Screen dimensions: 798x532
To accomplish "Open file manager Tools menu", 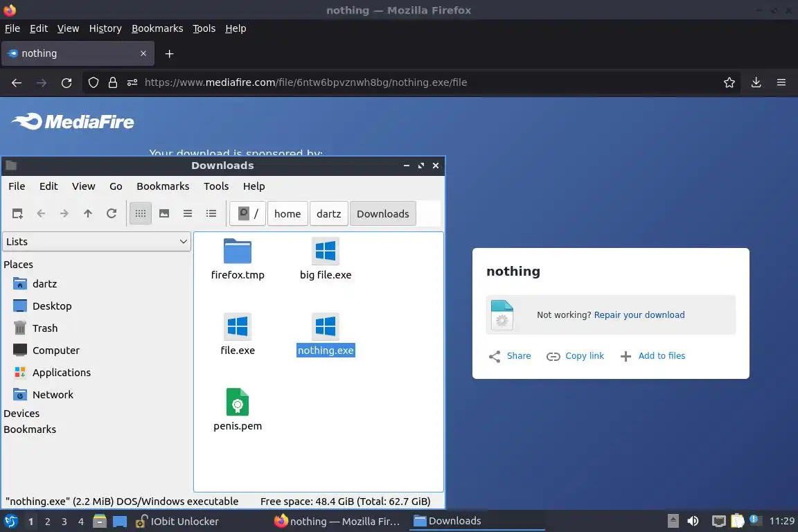I will tap(216, 186).
